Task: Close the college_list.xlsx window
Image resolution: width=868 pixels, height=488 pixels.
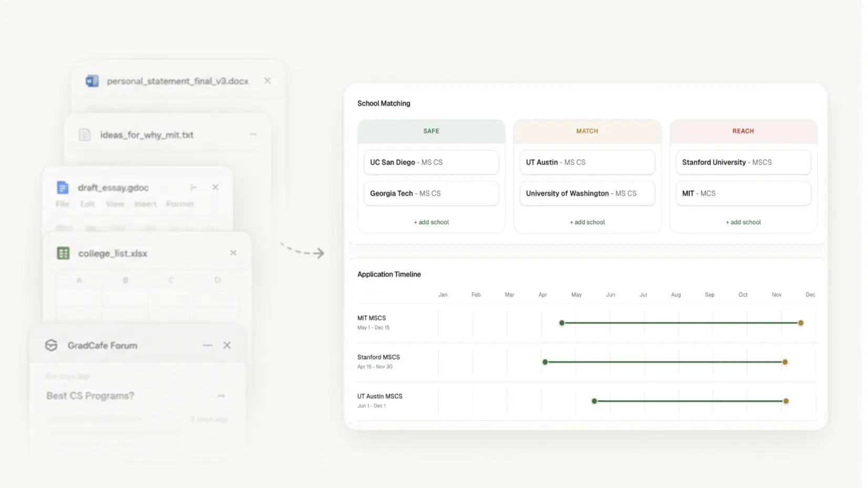Action: pos(233,253)
